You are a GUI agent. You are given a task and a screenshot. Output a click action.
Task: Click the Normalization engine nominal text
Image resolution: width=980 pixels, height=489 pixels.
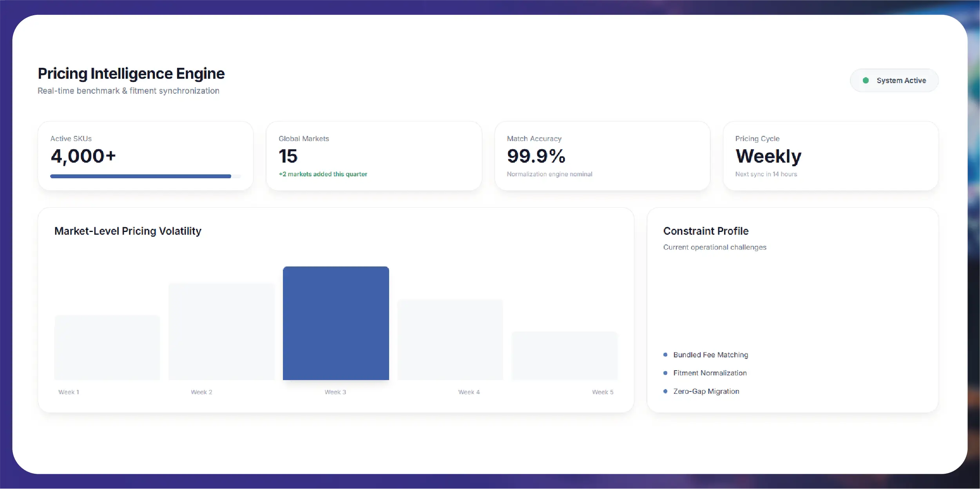pos(549,174)
